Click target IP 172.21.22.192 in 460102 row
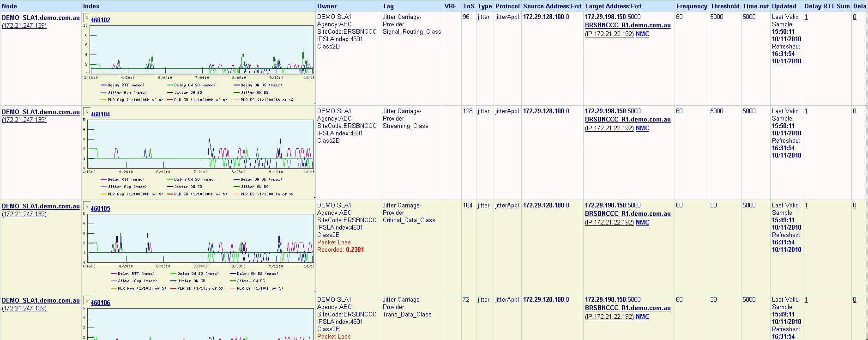 [x=609, y=34]
